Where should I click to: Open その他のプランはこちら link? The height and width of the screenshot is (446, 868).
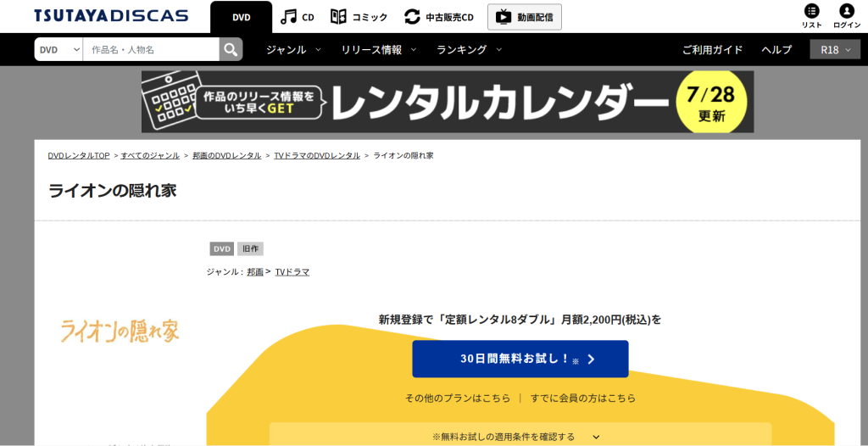(458, 399)
